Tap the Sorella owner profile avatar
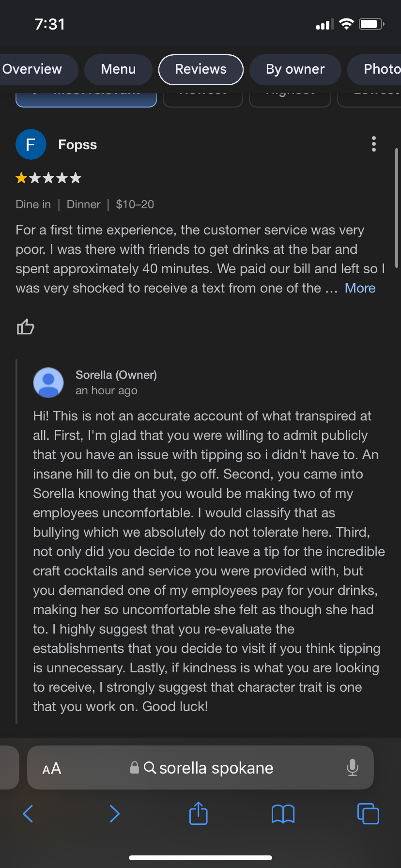 pos(48,383)
